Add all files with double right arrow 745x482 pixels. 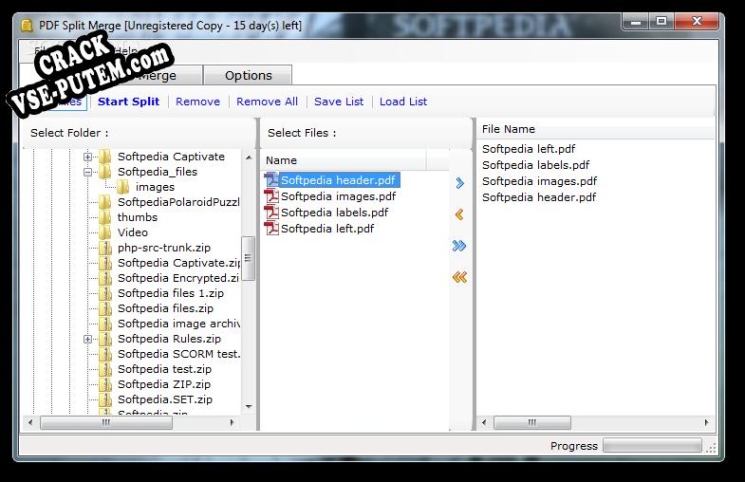coord(459,246)
